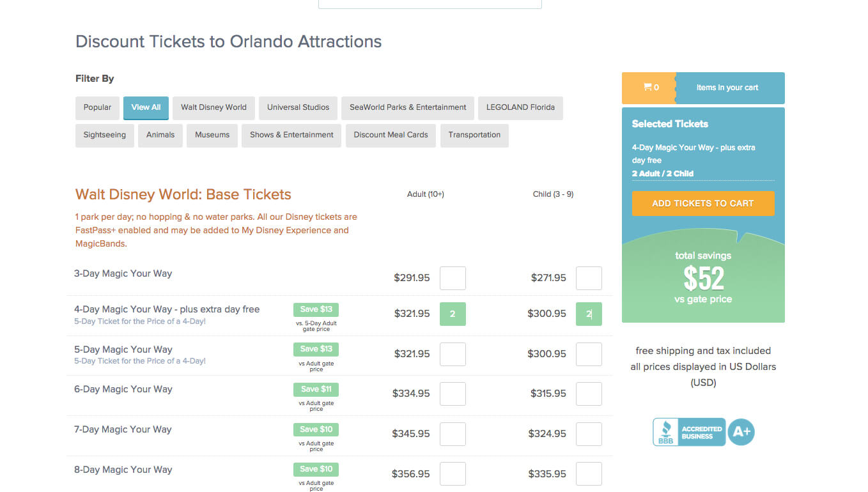Click Save $10 badge on 7-Day row
This screenshot has width=868, height=492.
pyautogui.click(x=316, y=429)
